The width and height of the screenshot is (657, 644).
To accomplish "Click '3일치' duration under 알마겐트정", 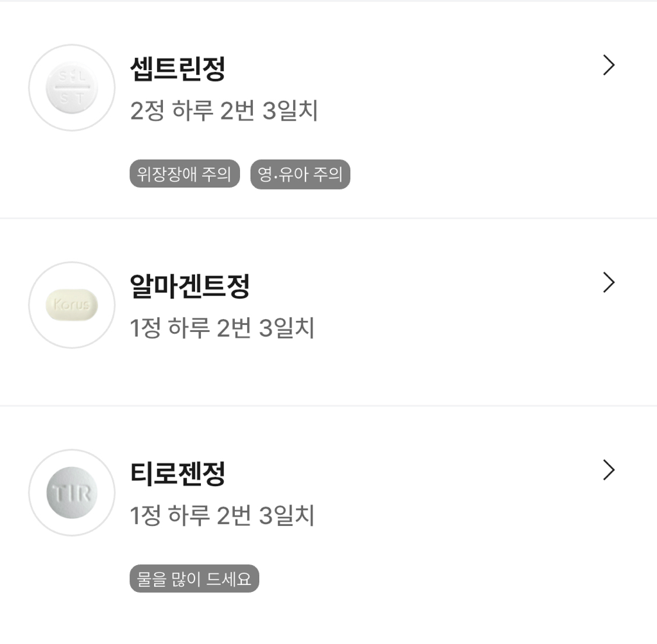I will (287, 328).
